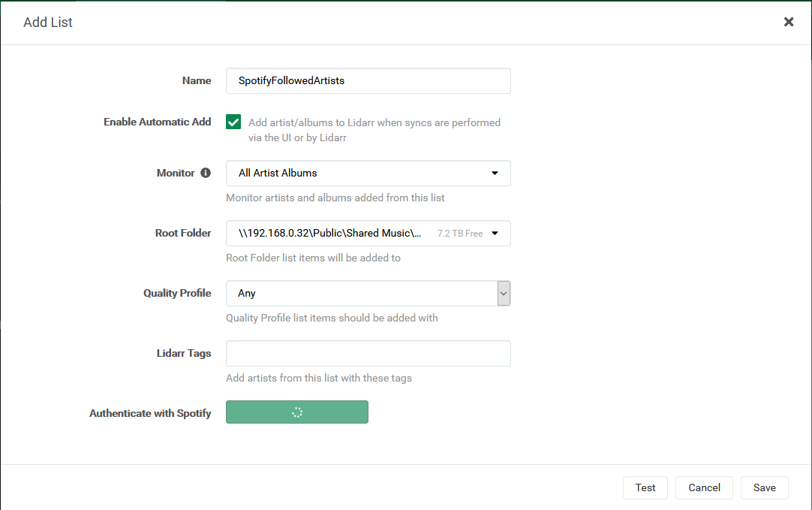812x510 pixels.
Task: Uncheck automatic adding of artists and albums
Action: [233, 121]
